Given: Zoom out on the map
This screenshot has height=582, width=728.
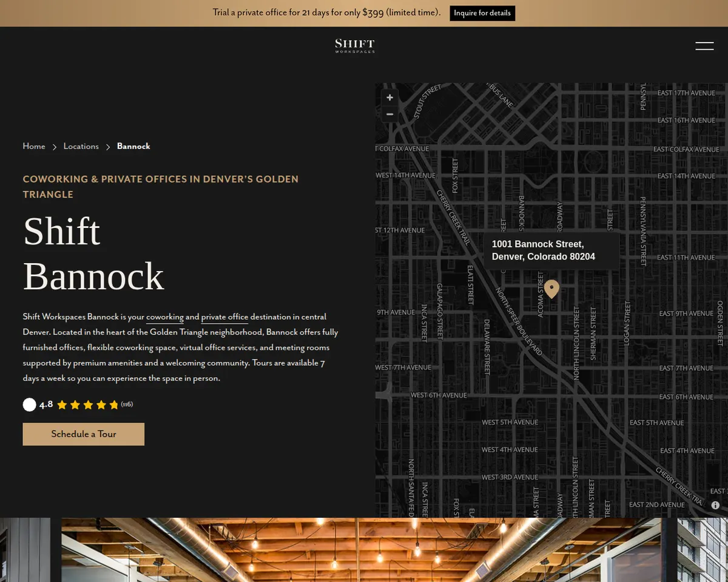Looking at the screenshot, I should point(389,114).
